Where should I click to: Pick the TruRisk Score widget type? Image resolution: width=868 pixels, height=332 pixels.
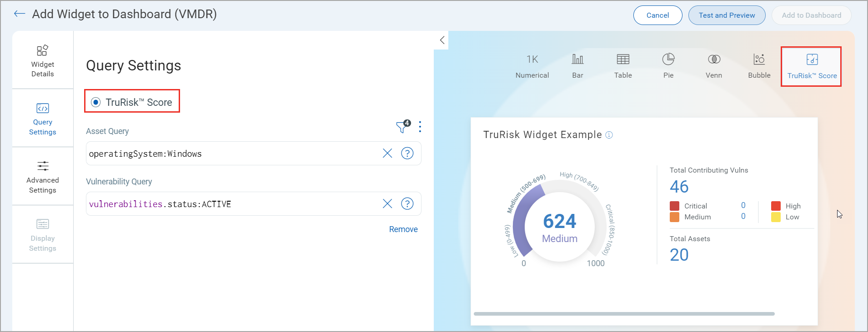click(812, 66)
